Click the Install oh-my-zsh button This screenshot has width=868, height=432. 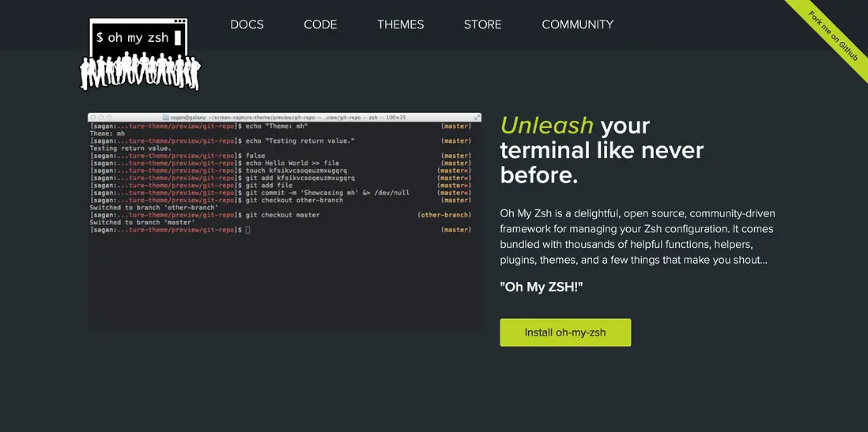tap(565, 332)
